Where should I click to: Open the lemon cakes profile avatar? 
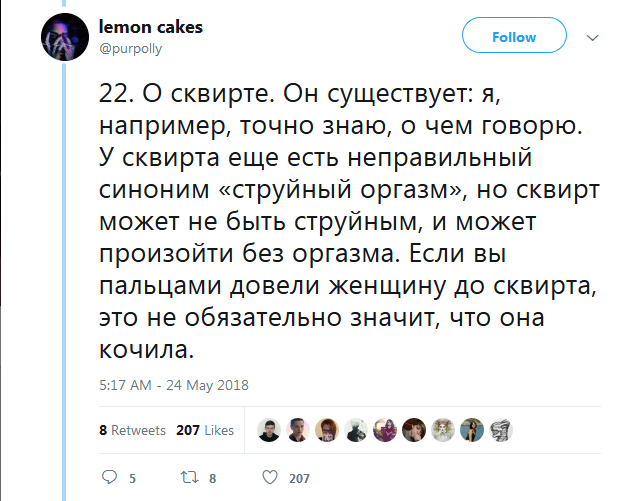[x=66, y=38]
